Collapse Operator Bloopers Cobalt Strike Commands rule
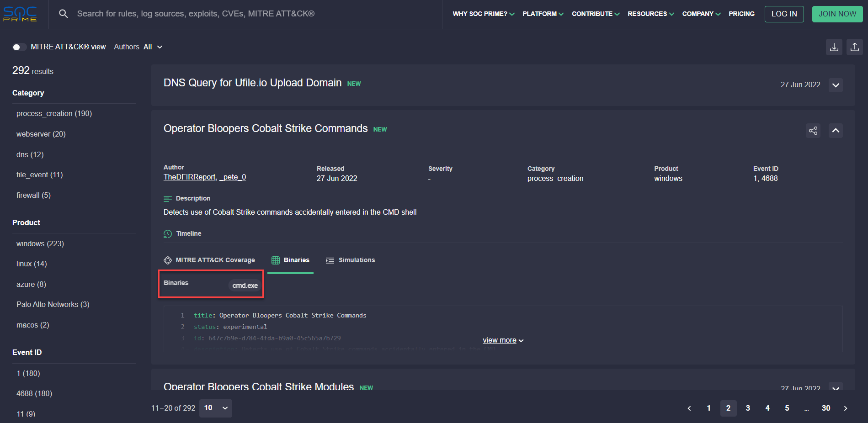This screenshot has height=423, width=868. pos(836,131)
